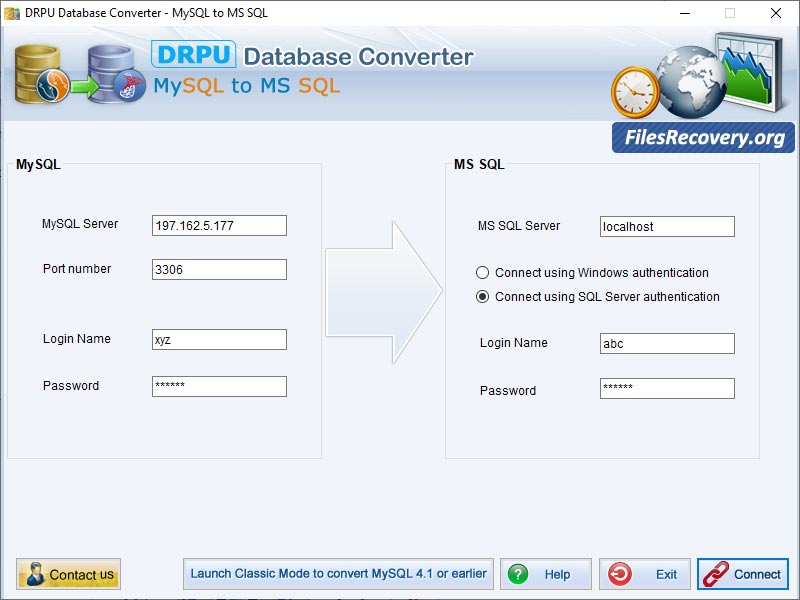The height and width of the screenshot is (600, 800).
Task: Click the MS SQL Server field showing localhost
Action: (x=666, y=226)
